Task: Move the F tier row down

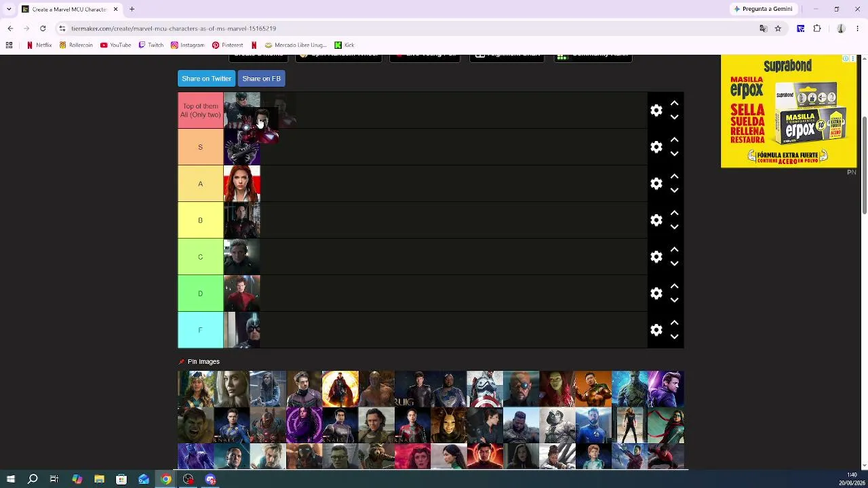Action: coord(674,337)
